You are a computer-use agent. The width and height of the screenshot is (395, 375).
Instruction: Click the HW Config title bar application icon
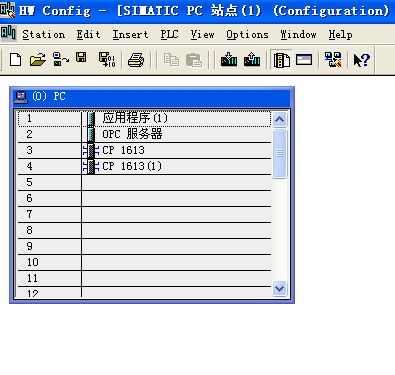click(x=8, y=10)
